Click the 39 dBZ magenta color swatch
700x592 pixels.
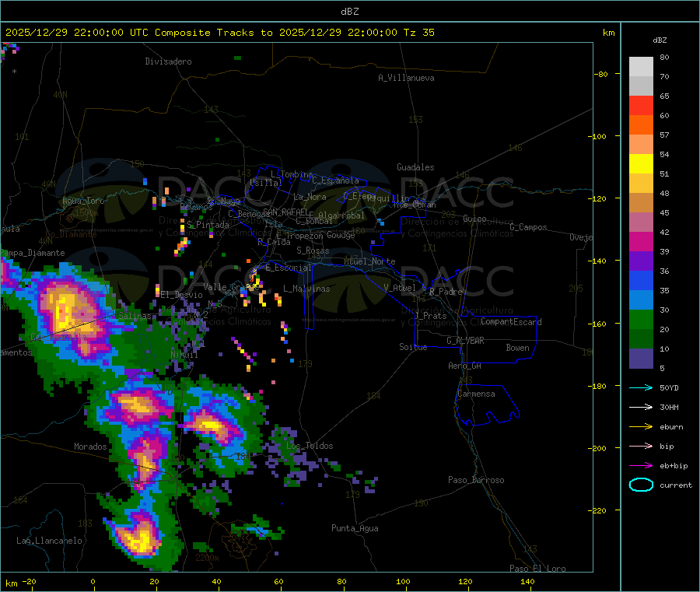pyautogui.click(x=641, y=241)
